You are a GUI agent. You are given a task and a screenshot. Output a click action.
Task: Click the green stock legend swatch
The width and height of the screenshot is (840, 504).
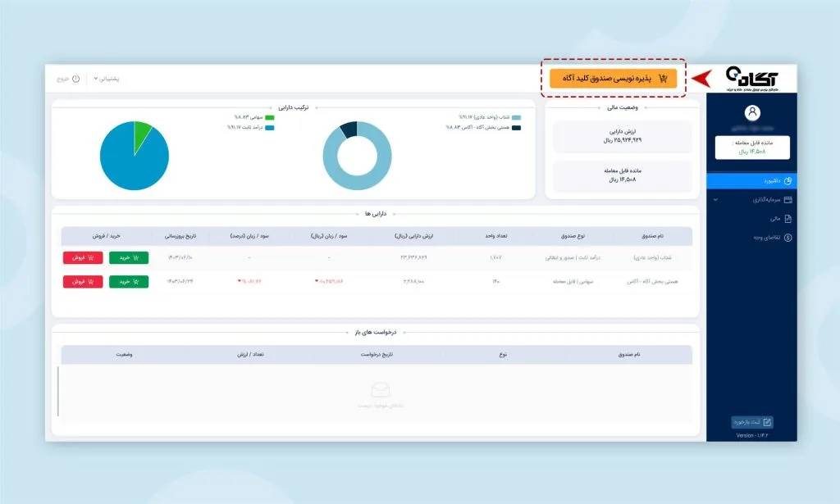tap(269, 117)
